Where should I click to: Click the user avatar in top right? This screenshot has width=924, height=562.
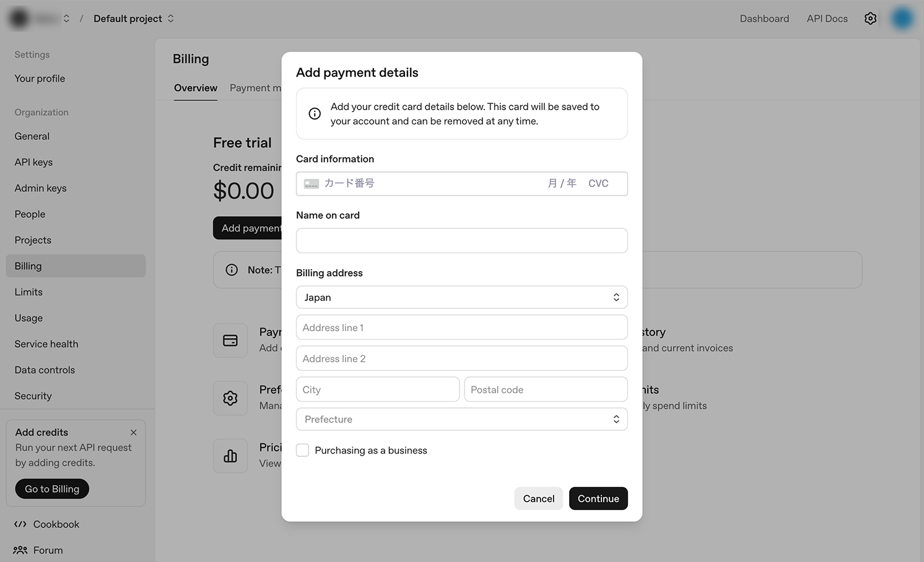click(902, 19)
